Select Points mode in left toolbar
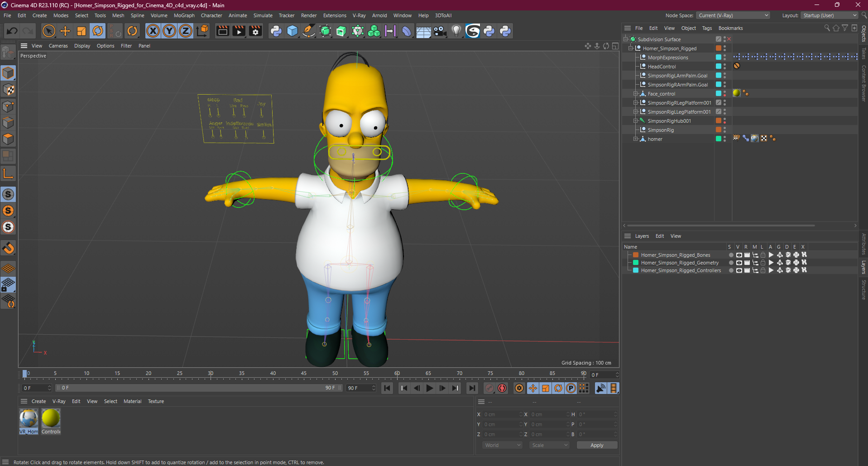This screenshot has height=466, width=868. 9,106
